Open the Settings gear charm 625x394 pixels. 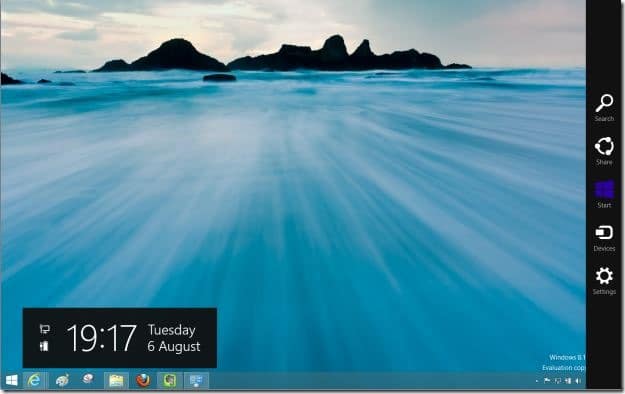click(x=604, y=281)
